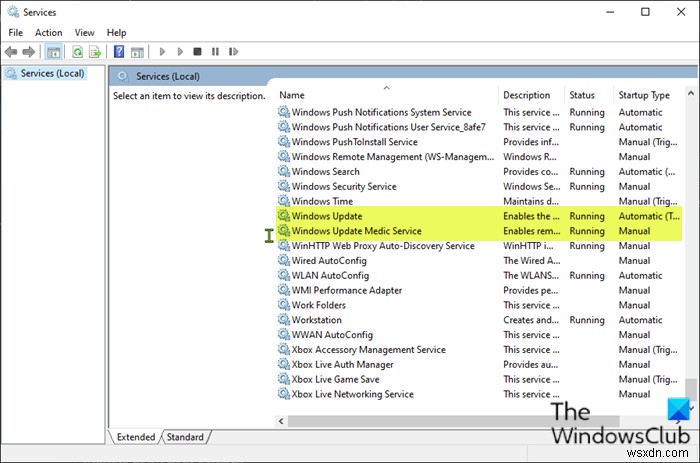
Task: Select Windows Push Notifications System Service
Action: point(382,112)
